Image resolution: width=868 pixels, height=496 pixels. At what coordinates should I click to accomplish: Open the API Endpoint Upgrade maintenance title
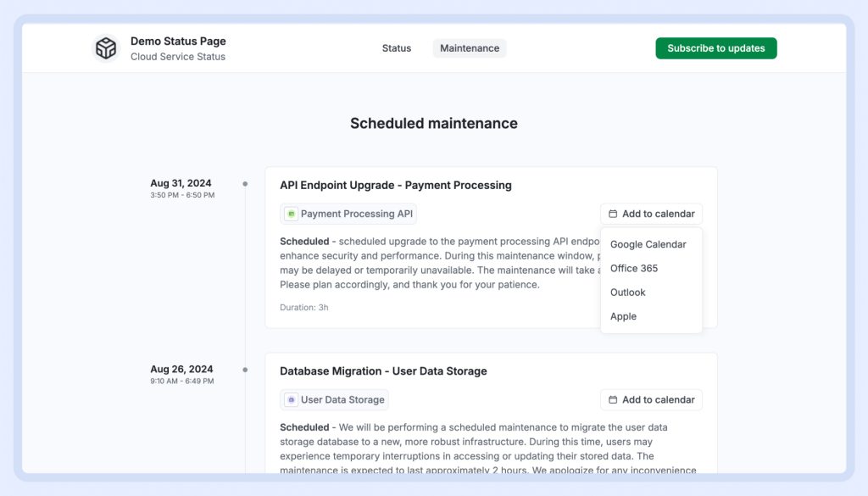pyautogui.click(x=395, y=185)
